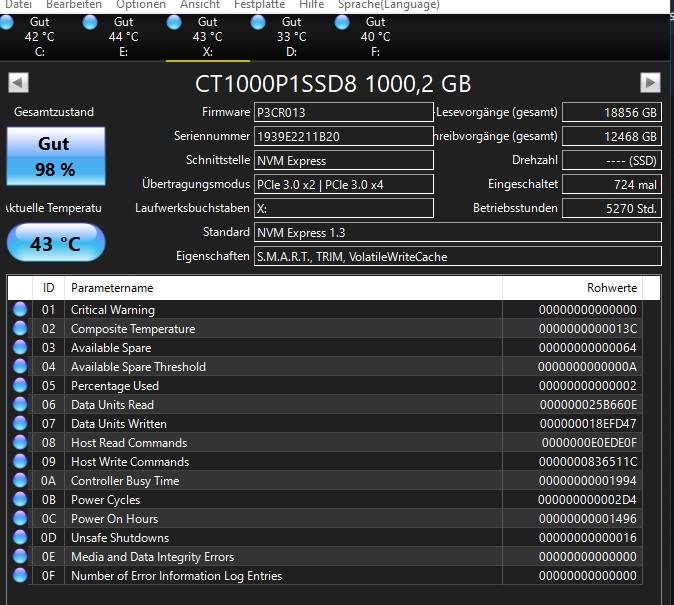This screenshot has width=674, height=605.
Task: Click status orb of Available Spare row
Action: (x=20, y=347)
